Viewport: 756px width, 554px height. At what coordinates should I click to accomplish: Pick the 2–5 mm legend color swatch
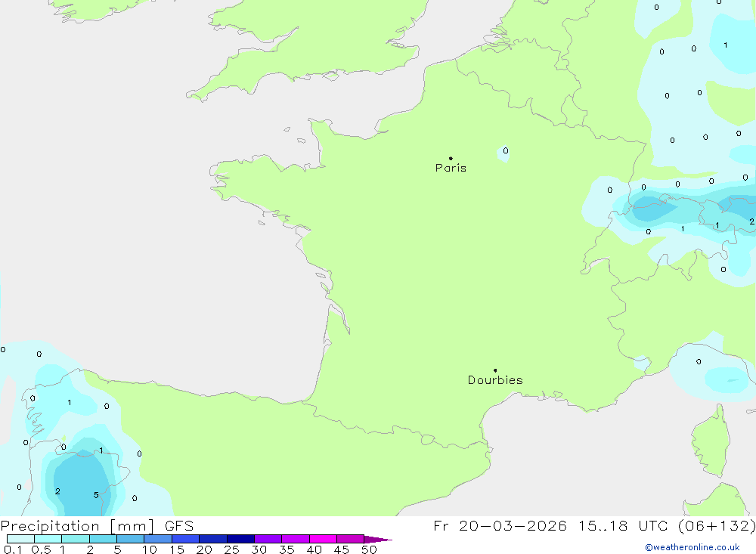(x=103, y=539)
